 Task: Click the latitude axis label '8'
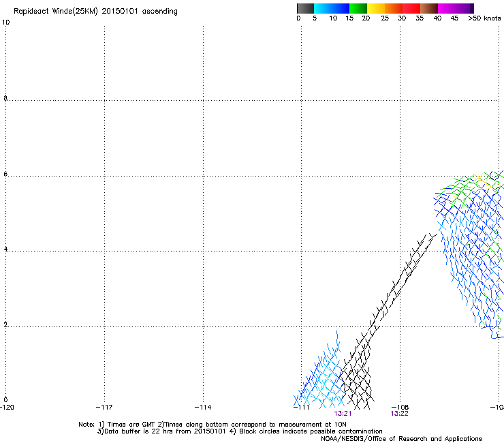point(5,98)
